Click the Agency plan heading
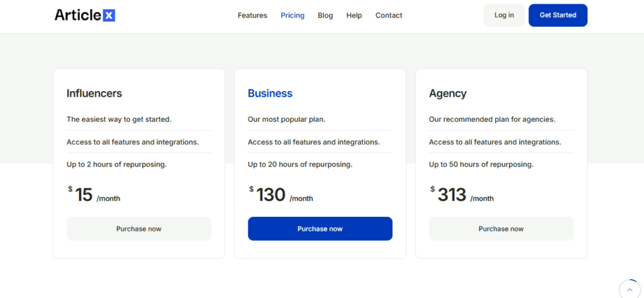The height and width of the screenshot is (298, 644). pyautogui.click(x=448, y=93)
